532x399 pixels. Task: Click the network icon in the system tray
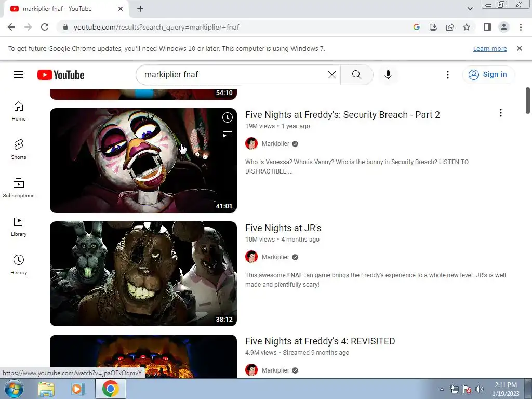[x=454, y=389]
